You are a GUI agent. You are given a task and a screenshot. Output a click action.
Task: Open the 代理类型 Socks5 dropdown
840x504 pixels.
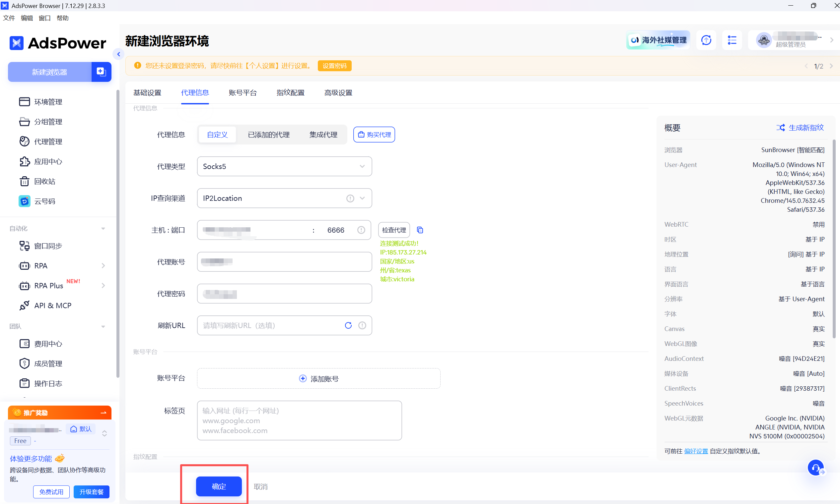(284, 166)
